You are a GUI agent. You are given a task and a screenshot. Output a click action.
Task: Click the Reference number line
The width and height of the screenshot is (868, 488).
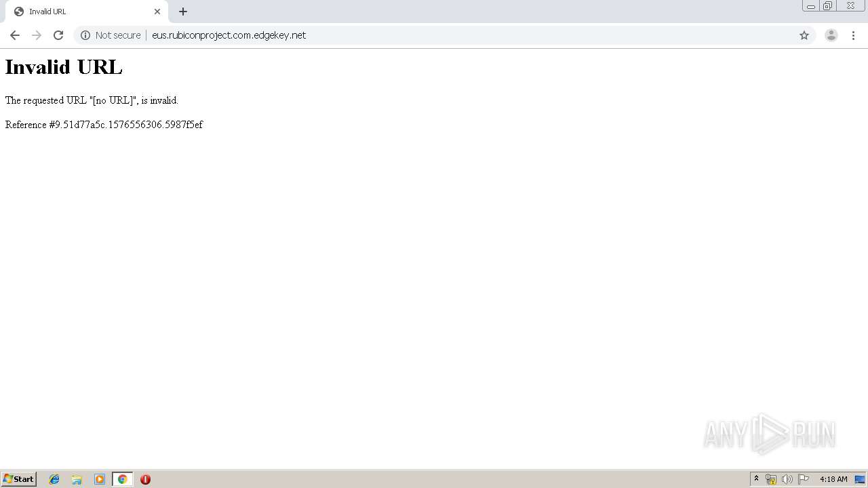tap(104, 125)
